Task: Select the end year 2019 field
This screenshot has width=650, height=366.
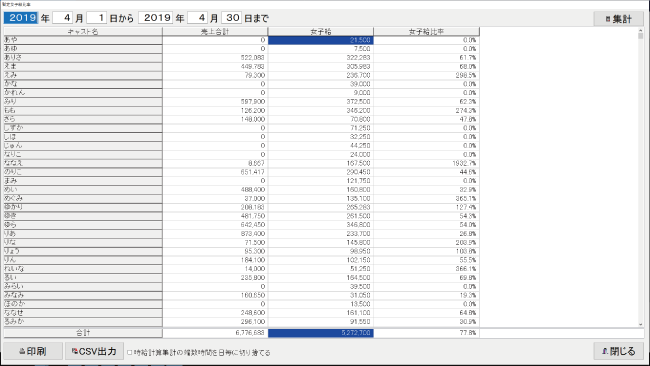Action: 156,18
